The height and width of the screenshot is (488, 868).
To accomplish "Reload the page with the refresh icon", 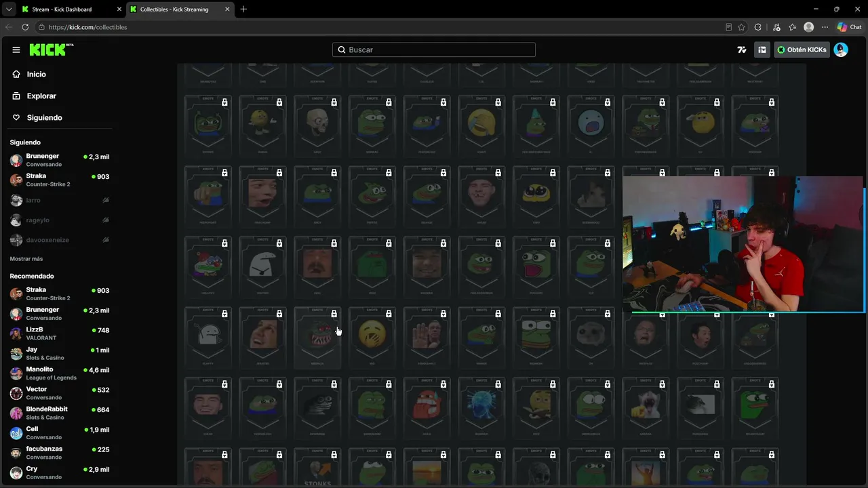I will click(25, 27).
